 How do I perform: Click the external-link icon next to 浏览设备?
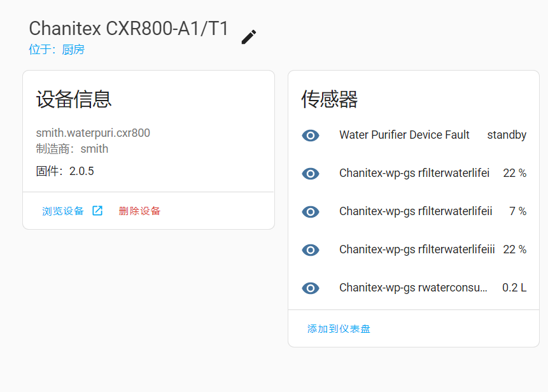[x=97, y=211]
